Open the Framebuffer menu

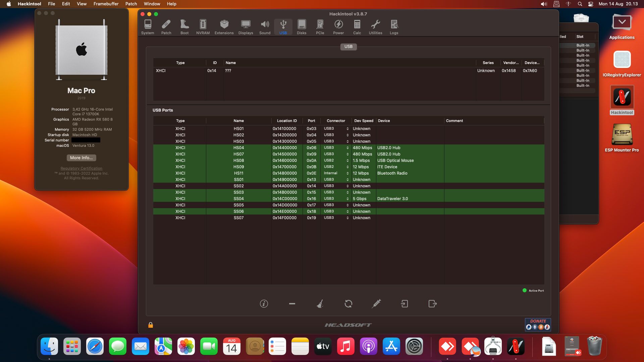(x=106, y=4)
